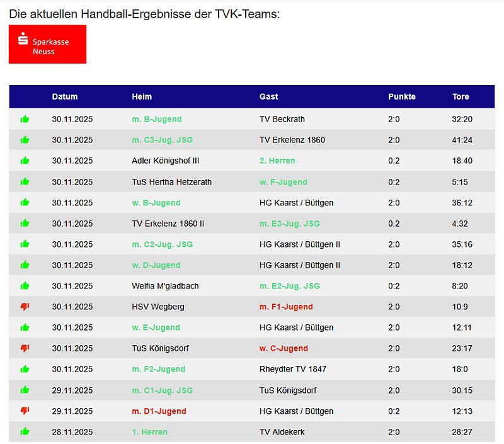Click thumbs-down icon in HSV Wegberg row

(x=25, y=307)
